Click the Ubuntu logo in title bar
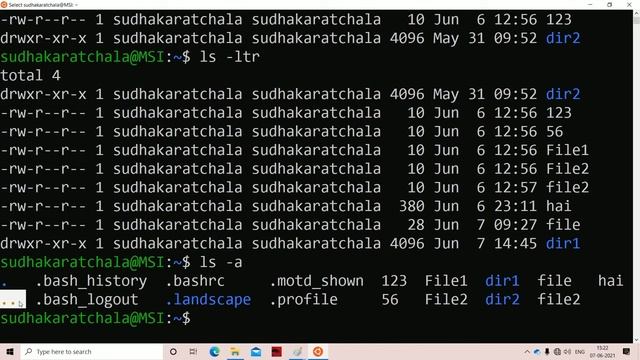This screenshot has height=360, width=640. (4, 4)
